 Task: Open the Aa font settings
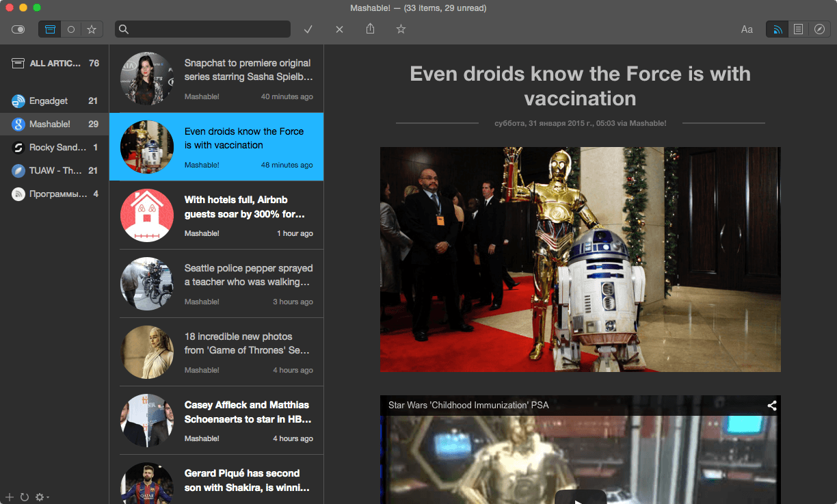pos(747,29)
